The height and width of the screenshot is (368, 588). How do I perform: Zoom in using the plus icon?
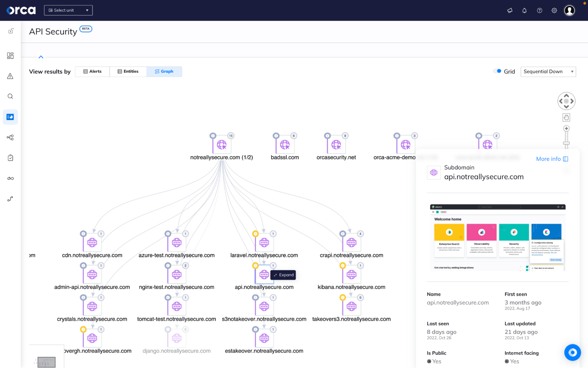pyautogui.click(x=566, y=128)
